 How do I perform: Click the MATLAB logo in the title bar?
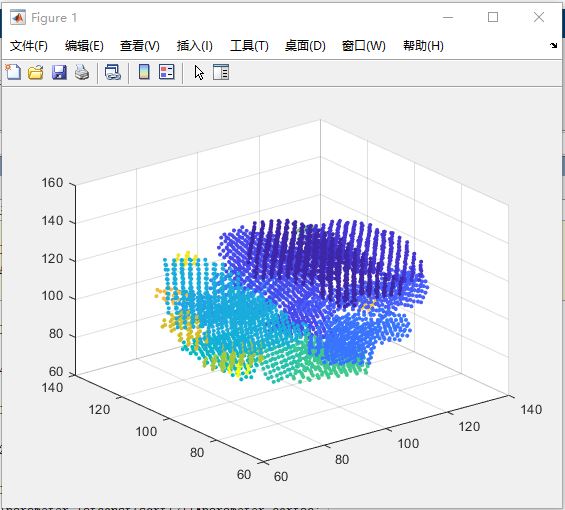(18, 17)
